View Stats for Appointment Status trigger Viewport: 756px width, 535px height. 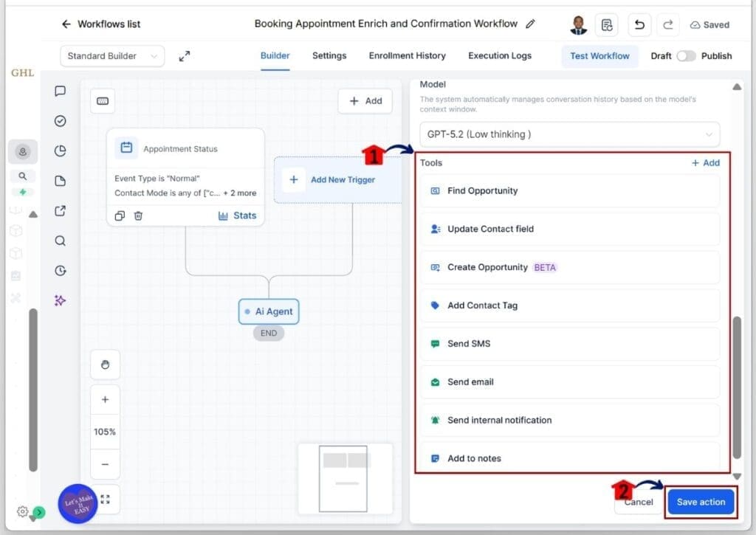[x=237, y=215]
